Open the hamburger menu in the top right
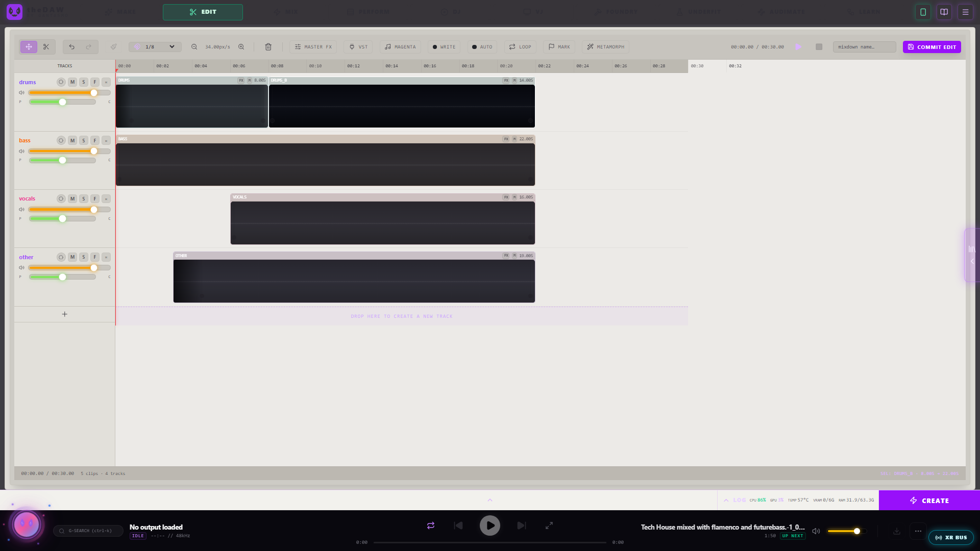980x551 pixels. (x=965, y=12)
